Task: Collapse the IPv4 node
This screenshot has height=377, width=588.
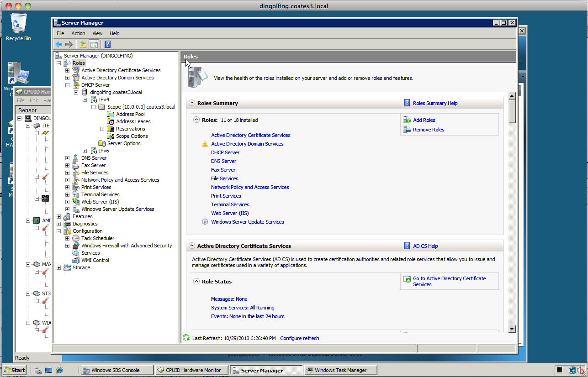Action: 85,99
